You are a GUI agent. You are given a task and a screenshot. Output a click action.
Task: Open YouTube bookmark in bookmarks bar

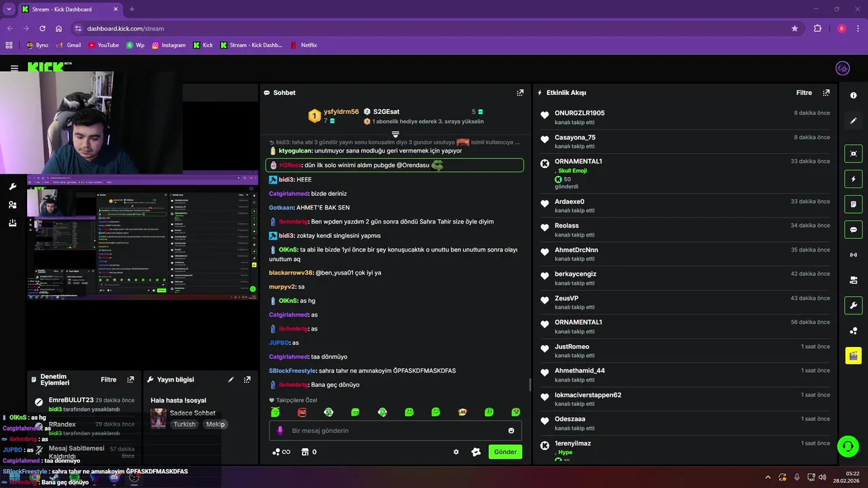(x=103, y=45)
